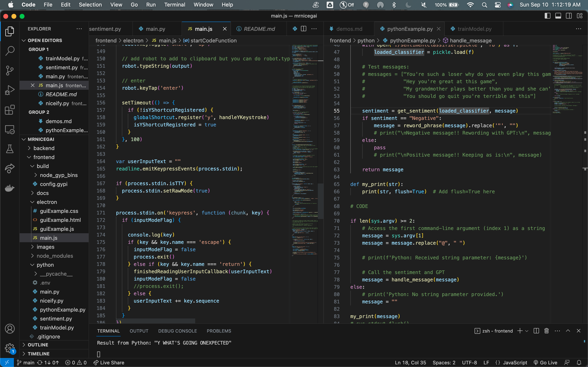Toggle the bottom panel layout button

pos(558,16)
